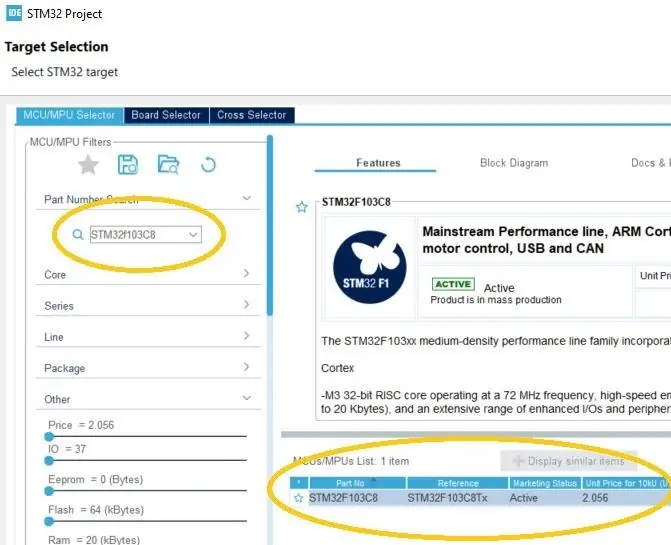Open the part number dropdown arrow
The height and width of the screenshot is (545, 671).
pos(193,234)
